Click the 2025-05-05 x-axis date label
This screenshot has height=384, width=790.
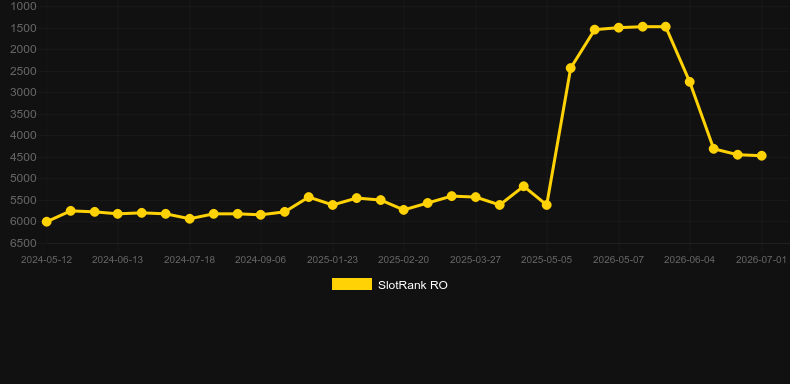pos(547,260)
